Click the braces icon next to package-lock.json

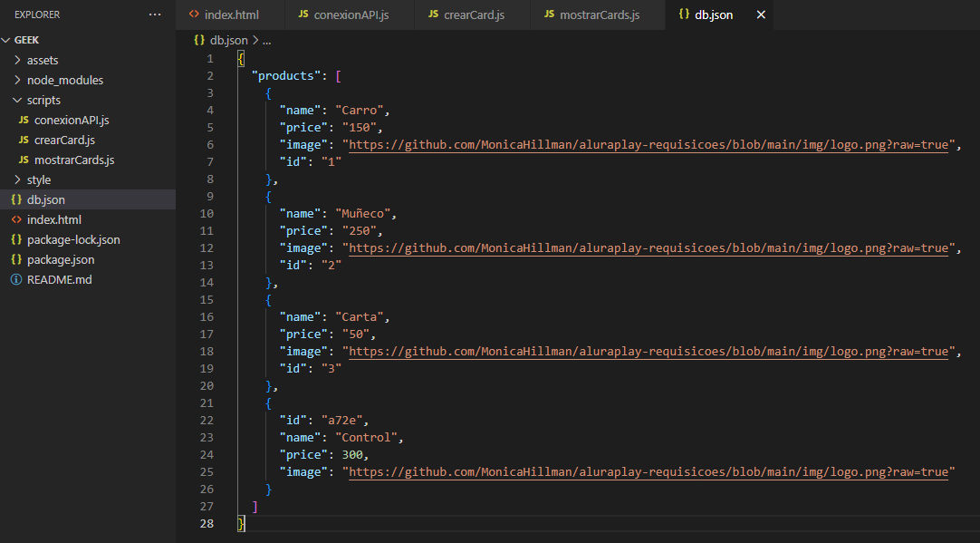(x=16, y=240)
